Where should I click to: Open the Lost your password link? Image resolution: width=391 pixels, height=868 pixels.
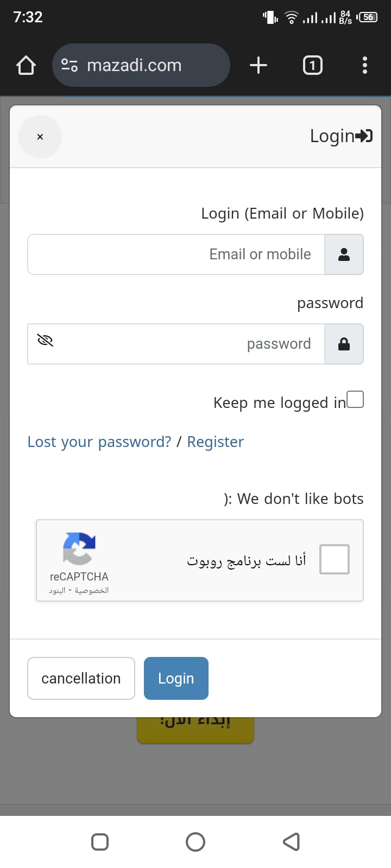coord(99,442)
